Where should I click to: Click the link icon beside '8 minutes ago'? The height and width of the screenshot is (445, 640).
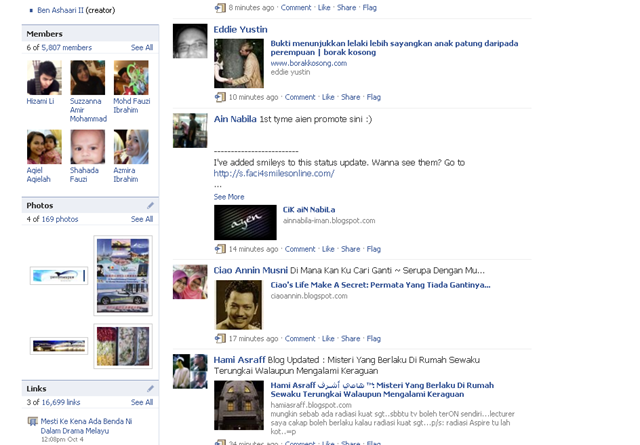coord(220,8)
